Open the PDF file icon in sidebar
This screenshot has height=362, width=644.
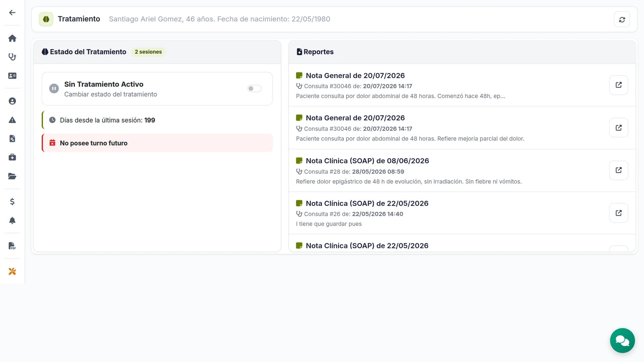12,246
